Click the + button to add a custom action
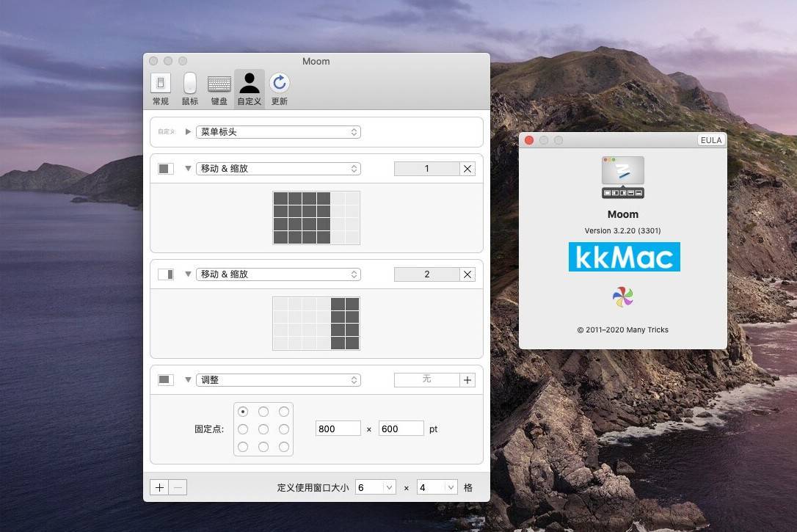The width and height of the screenshot is (797, 532). 159,487
